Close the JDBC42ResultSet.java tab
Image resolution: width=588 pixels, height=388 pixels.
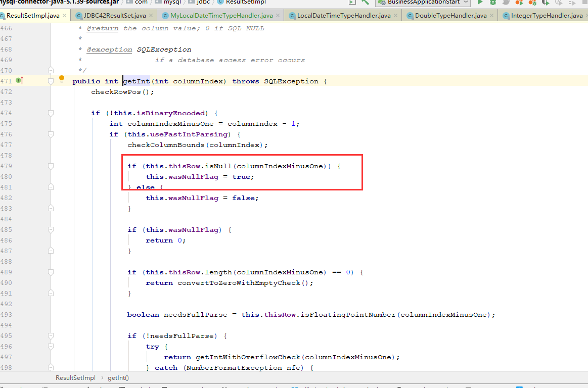151,16
